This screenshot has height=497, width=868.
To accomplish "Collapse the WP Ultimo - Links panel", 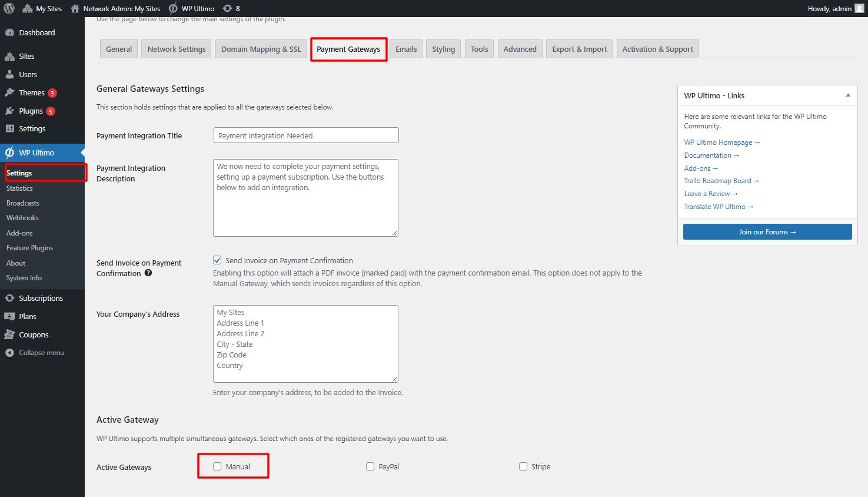I will point(848,95).
